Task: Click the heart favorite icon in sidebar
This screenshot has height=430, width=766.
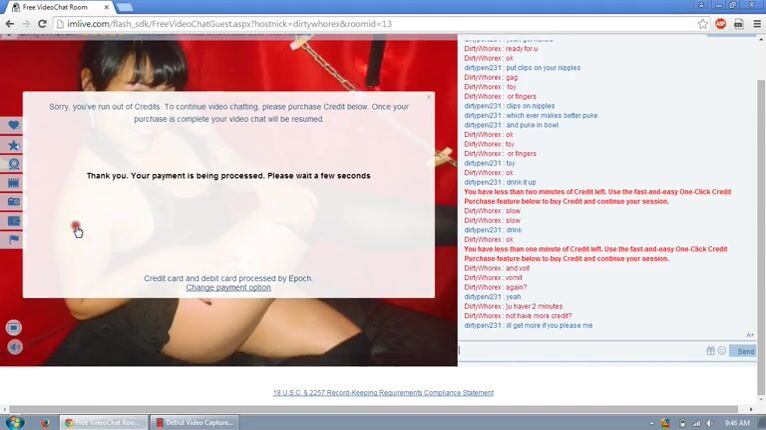Action: 14,126
